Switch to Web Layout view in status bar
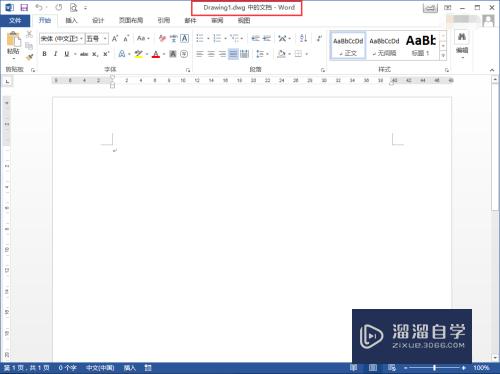The height and width of the screenshot is (374, 500). (392, 368)
